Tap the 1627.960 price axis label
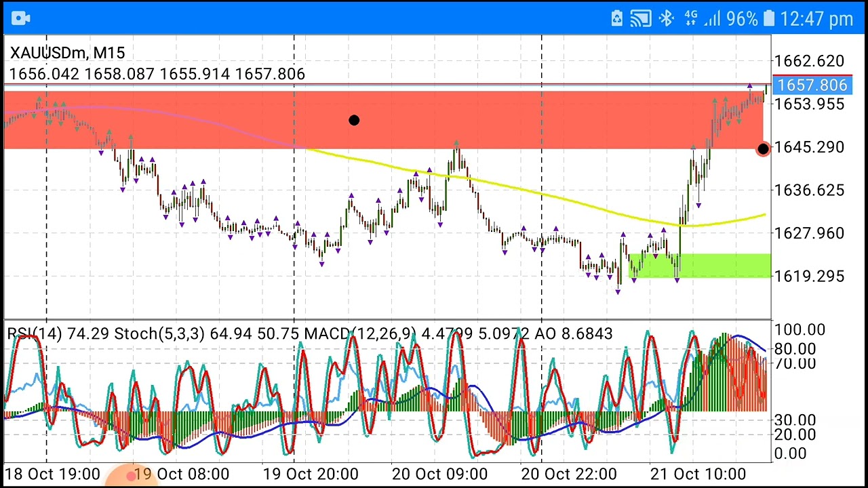This screenshot has height=488, width=868. [x=809, y=233]
